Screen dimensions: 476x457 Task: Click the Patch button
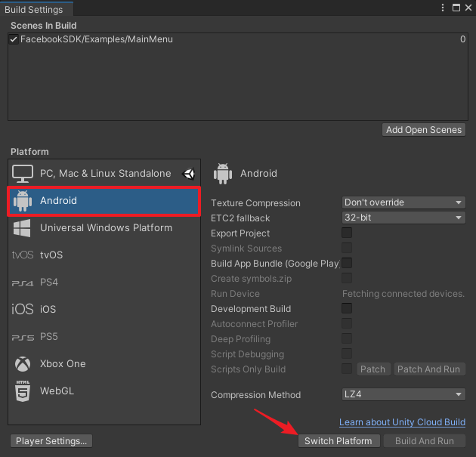(373, 369)
